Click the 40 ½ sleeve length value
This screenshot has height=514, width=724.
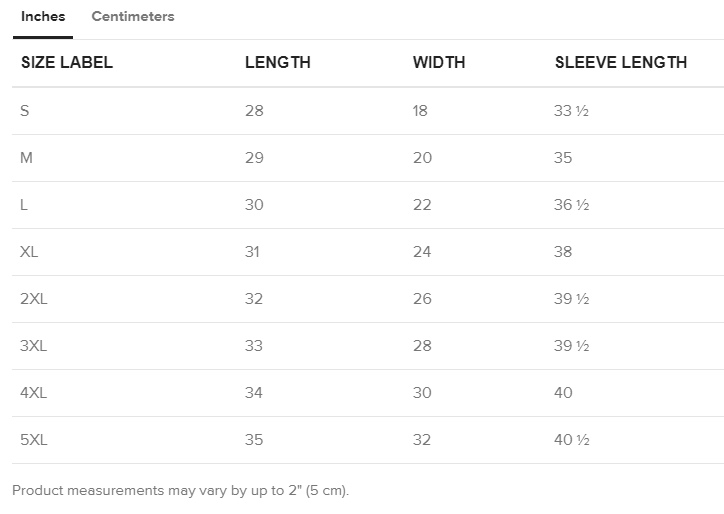[x=571, y=440]
